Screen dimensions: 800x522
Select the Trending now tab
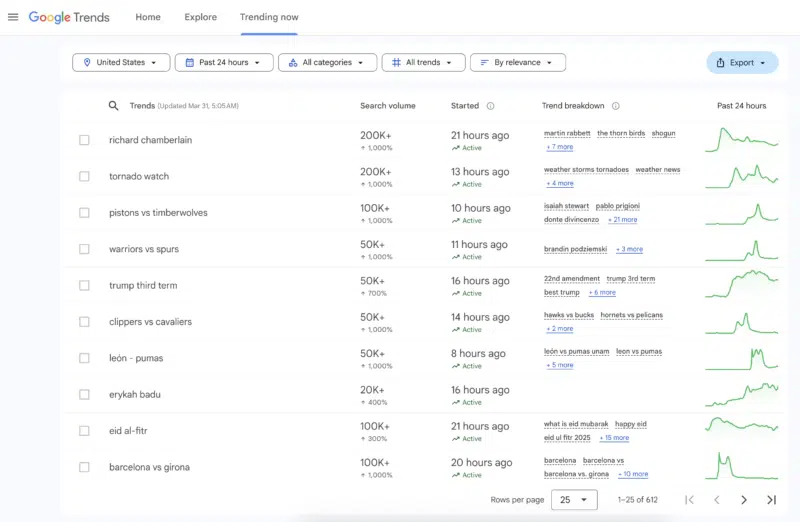click(x=269, y=17)
